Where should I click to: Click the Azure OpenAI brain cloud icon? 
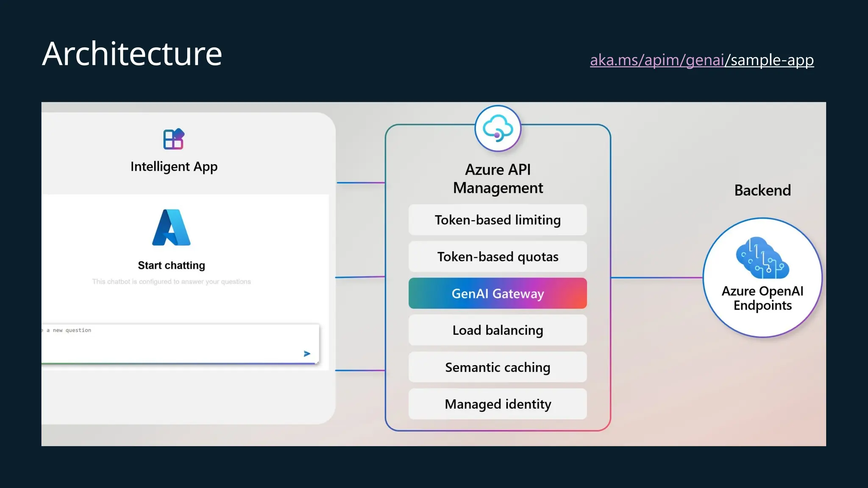[762, 258]
